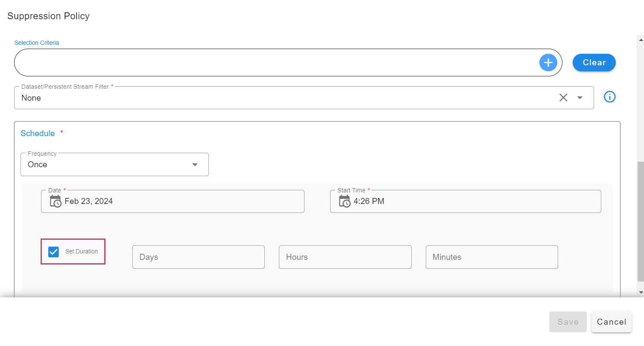Click the blue info icon beside the filter
This screenshot has width=644, height=346.
(x=609, y=97)
